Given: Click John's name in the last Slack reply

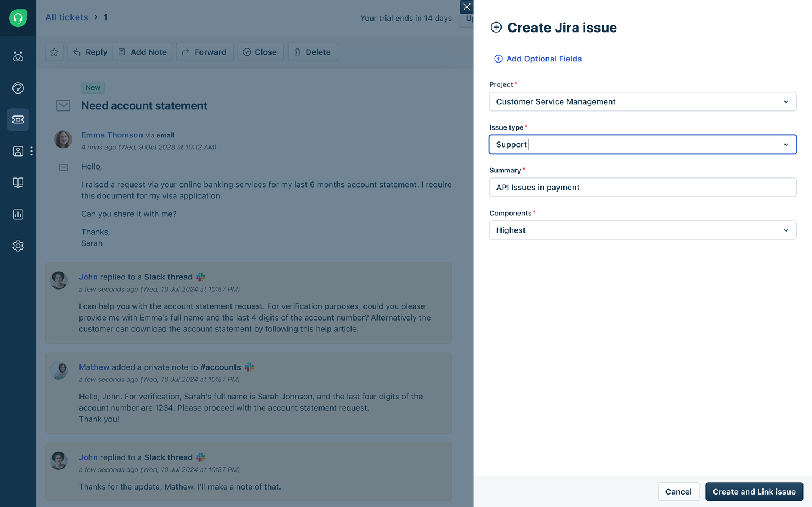Looking at the screenshot, I should pyautogui.click(x=88, y=457).
